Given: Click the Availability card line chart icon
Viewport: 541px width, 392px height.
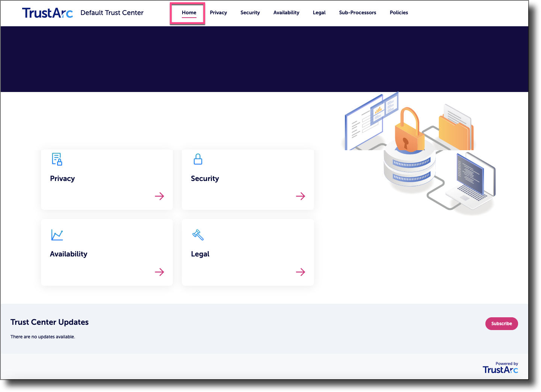Looking at the screenshot, I should click(57, 235).
